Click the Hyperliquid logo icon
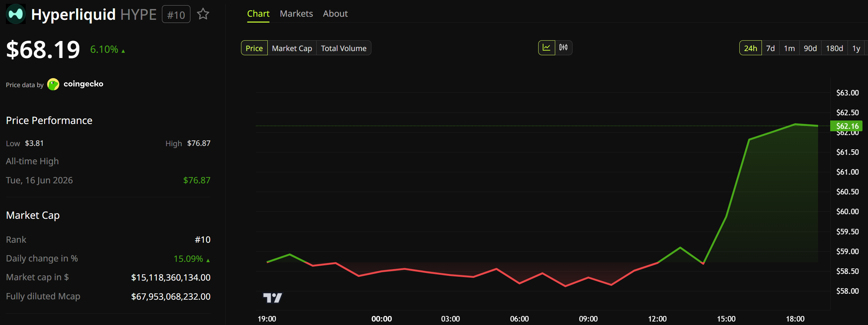 tap(16, 14)
